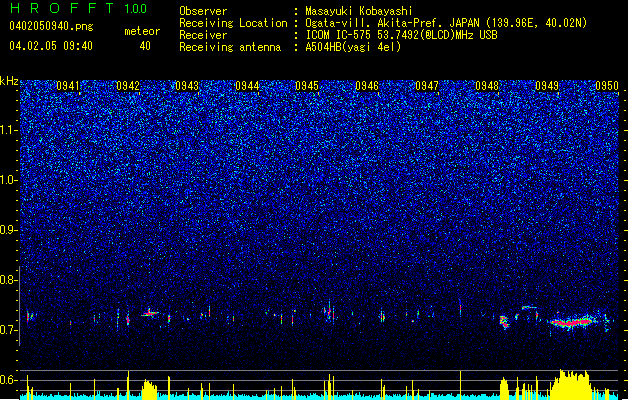Click the 0943 time marker
This screenshot has height=400, width=629.
coord(187,86)
